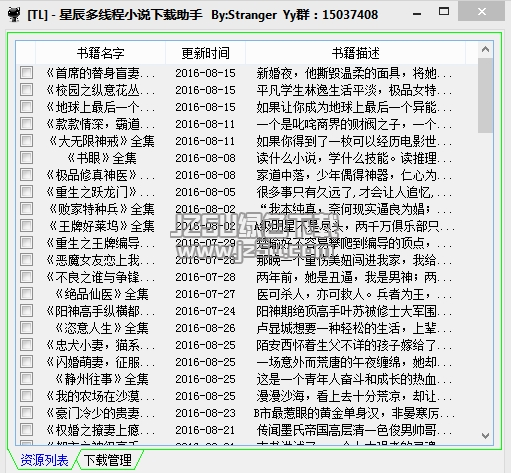Click description B市最惹眼的黄金单身汉
511x473 pixels.
[x=354, y=413]
